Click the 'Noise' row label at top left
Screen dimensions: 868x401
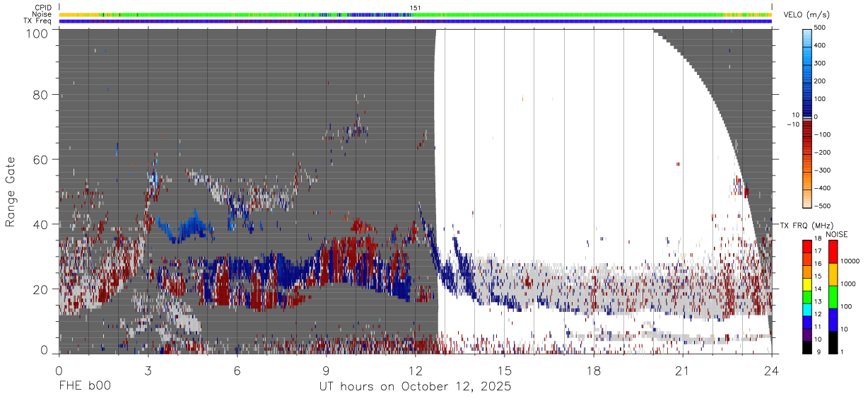click(42, 14)
